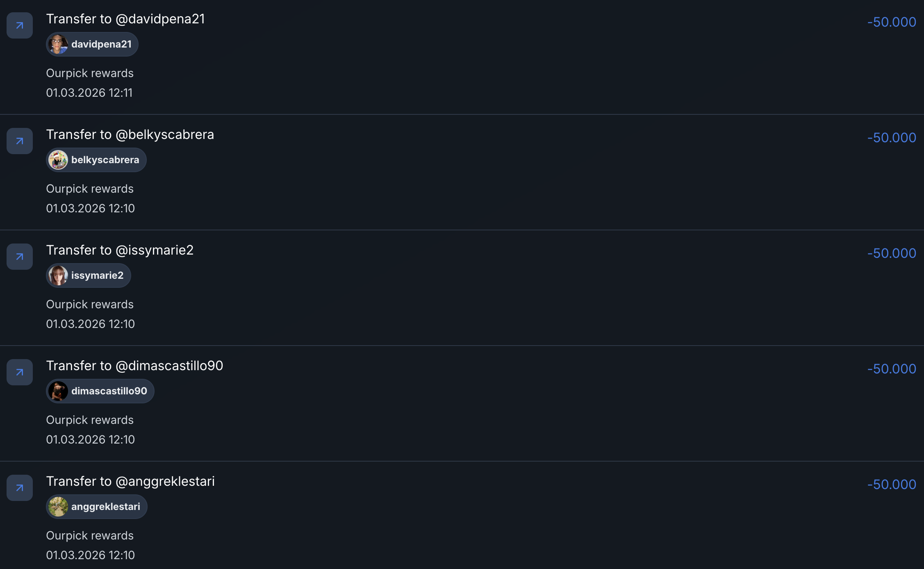Click issymarie2's profile avatar
Image resolution: width=924 pixels, height=569 pixels.
tap(58, 275)
